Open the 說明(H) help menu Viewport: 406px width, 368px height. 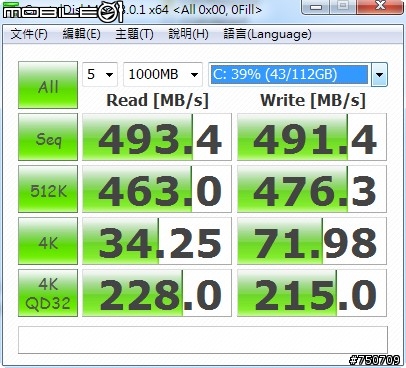click(188, 34)
